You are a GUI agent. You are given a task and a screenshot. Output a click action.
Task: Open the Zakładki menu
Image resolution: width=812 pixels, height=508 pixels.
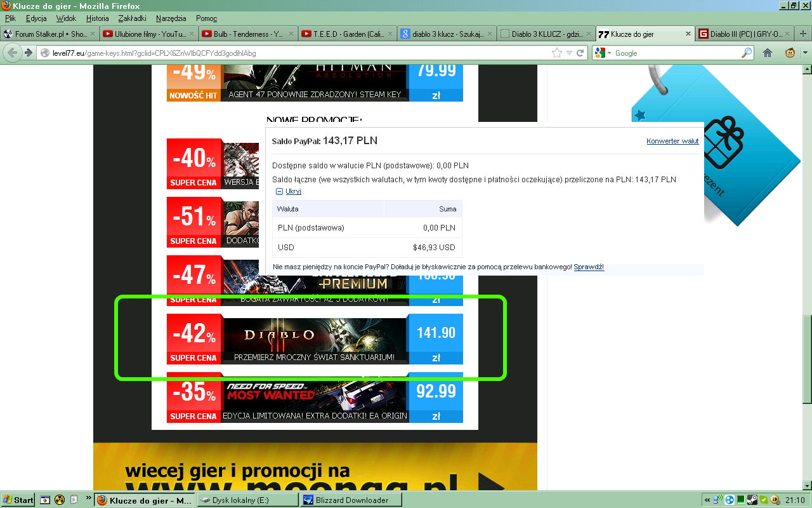coord(132,18)
